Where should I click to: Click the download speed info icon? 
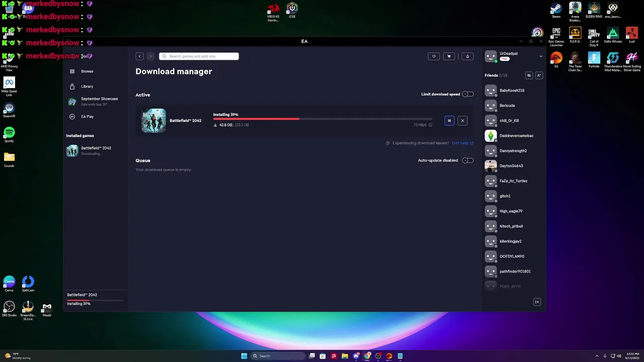(x=430, y=125)
